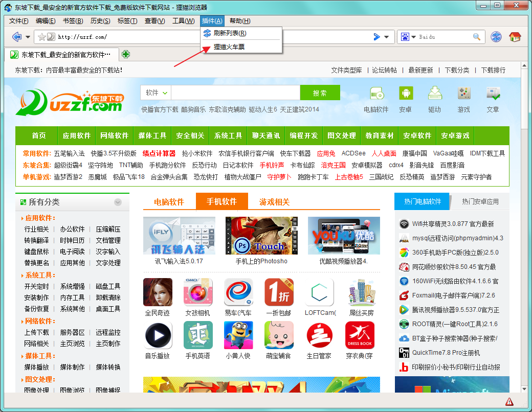Screen dimensions: 532x412
Task: Click the refresh globe icon in toolbar
Action: pyautogui.click(x=496, y=37)
